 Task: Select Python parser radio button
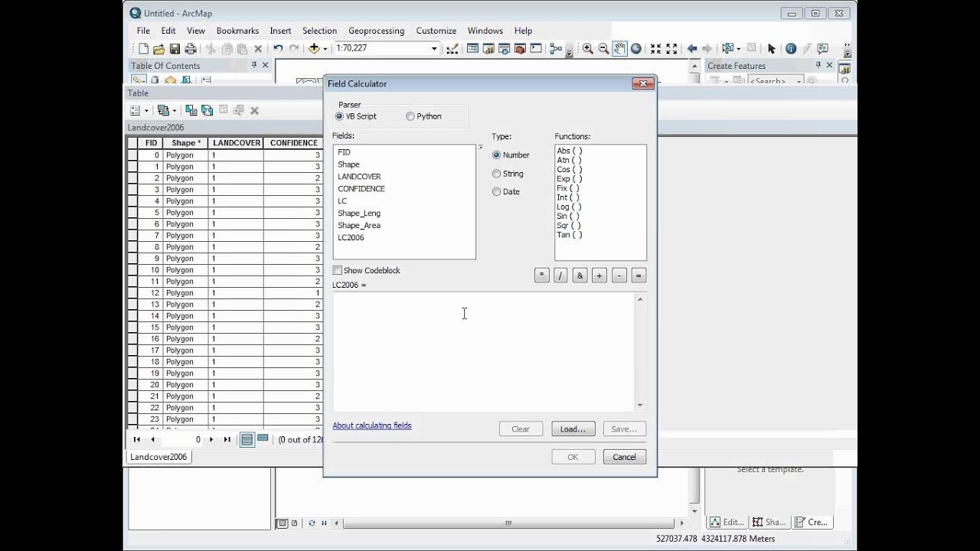coord(410,116)
